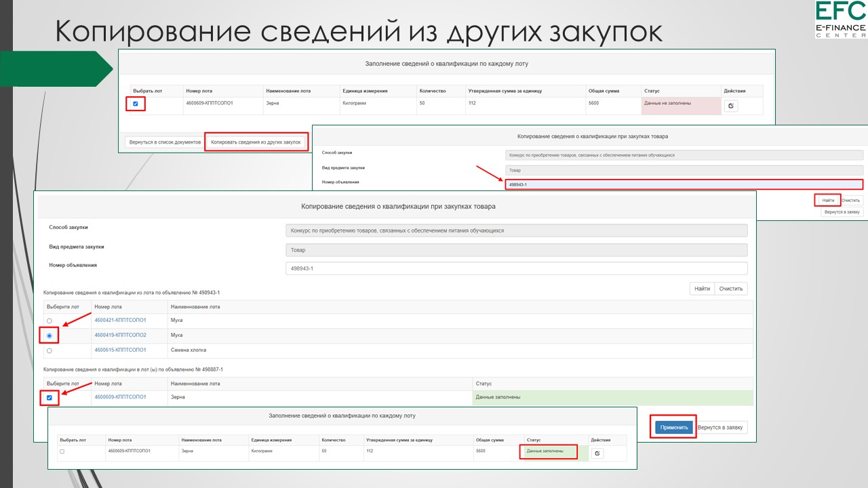Click 'Найти' in the small upper copy form
This screenshot has height=488, width=868.
[828, 201]
